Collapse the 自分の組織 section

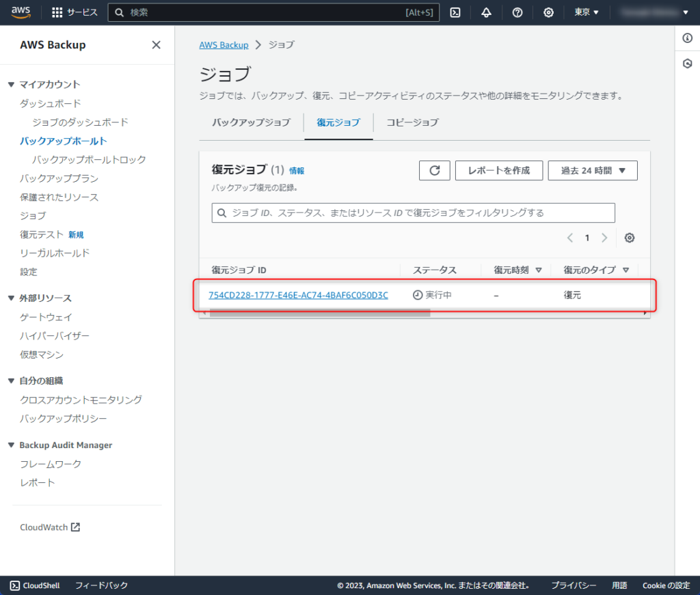click(11, 380)
